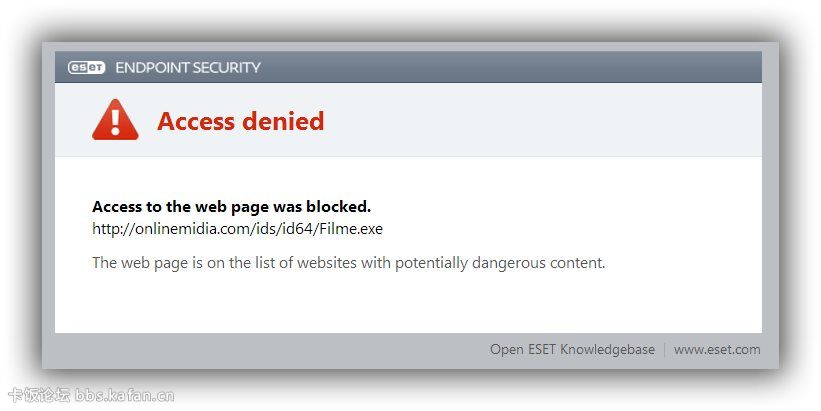821x411 pixels.
Task: Click the ENDPOINT SECURITY title text
Action: (x=188, y=68)
